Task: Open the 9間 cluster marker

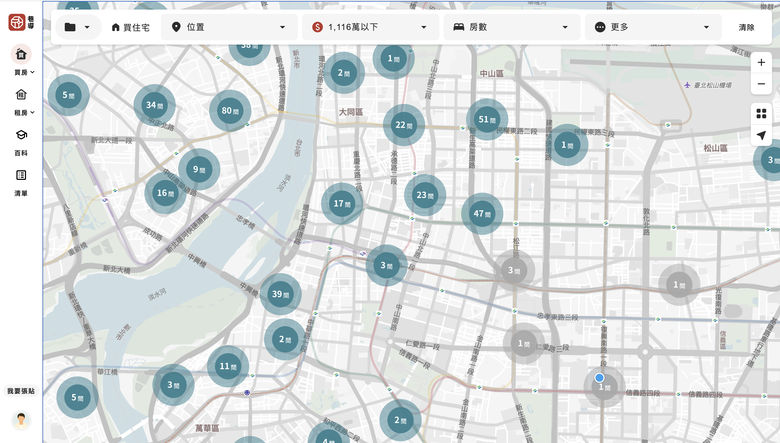Action: pyautogui.click(x=199, y=169)
